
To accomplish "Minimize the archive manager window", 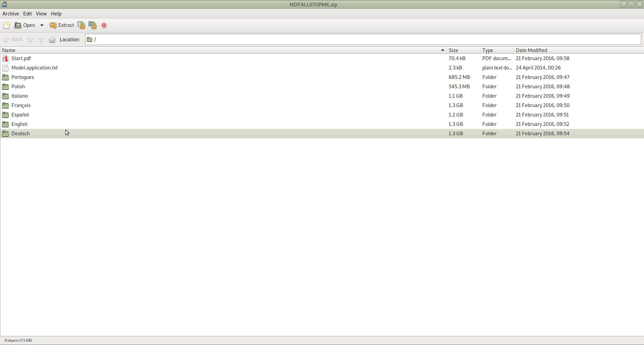I will (x=623, y=4).
